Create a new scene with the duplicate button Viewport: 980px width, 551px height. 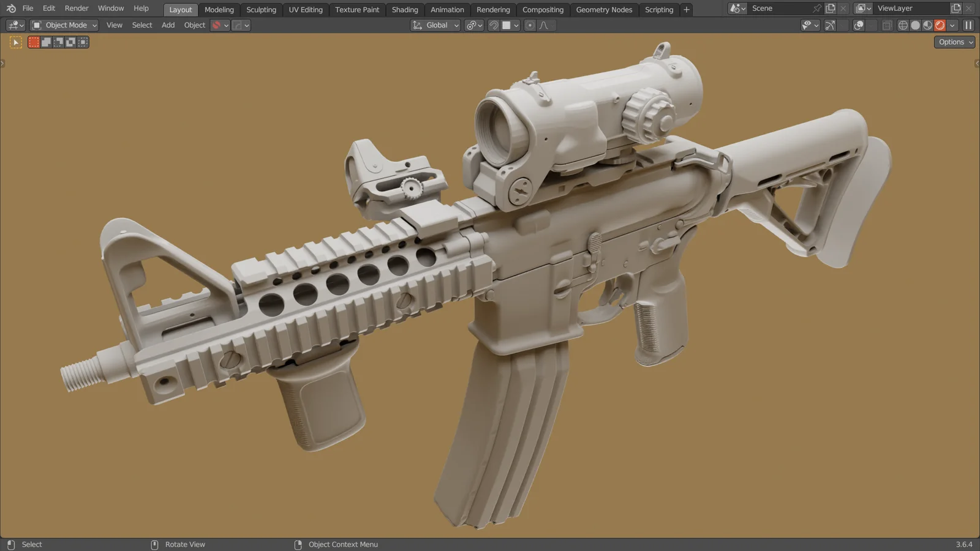(831, 9)
